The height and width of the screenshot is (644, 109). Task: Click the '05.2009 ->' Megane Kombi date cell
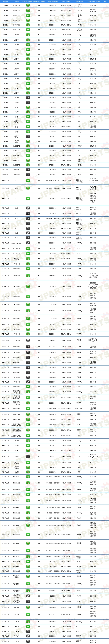[x=53, y=591]
